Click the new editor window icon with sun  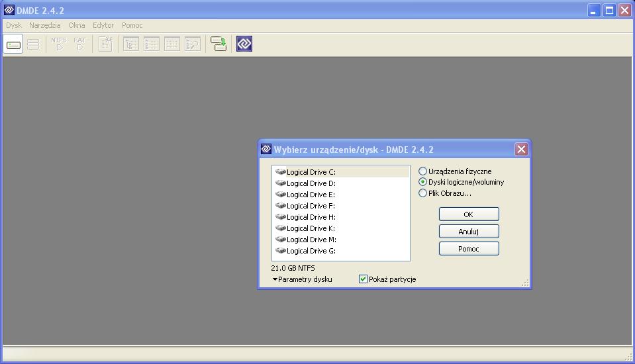point(105,44)
